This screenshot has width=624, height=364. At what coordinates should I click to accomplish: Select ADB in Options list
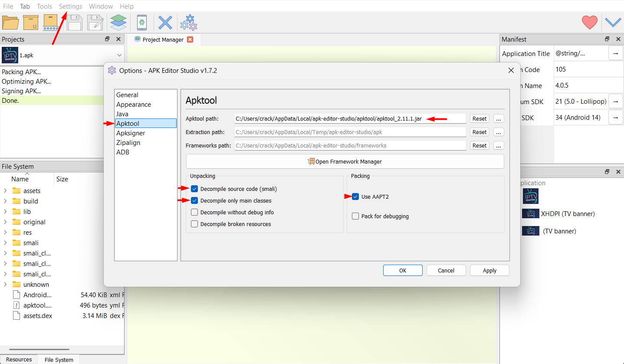(x=146, y=152)
